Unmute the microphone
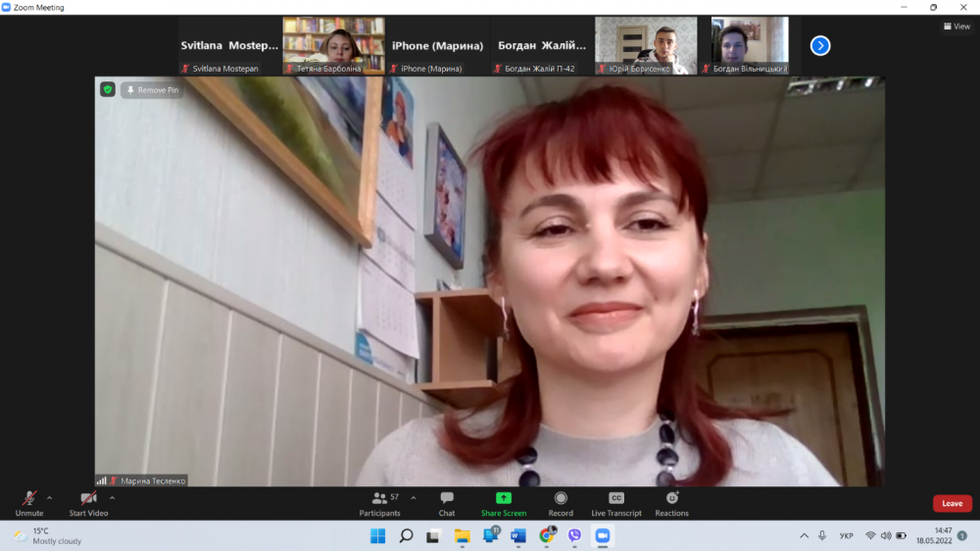The width and height of the screenshot is (980, 551). point(29,501)
